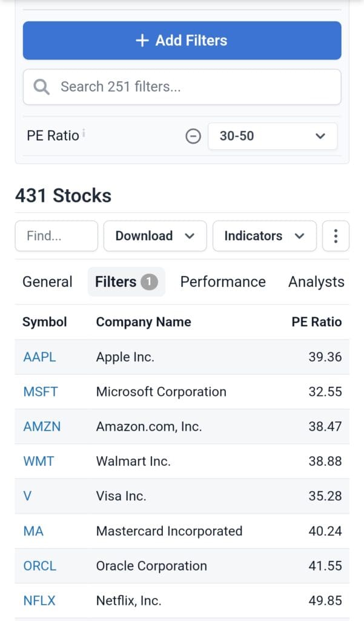Switch to the Analysts tab
Image resolution: width=364 pixels, height=621 pixels.
(x=316, y=282)
